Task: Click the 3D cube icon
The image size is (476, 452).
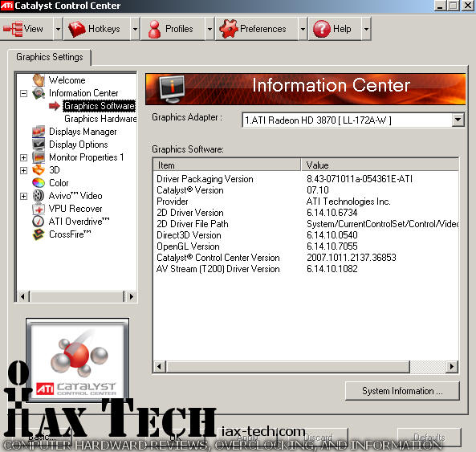Action: click(39, 170)
